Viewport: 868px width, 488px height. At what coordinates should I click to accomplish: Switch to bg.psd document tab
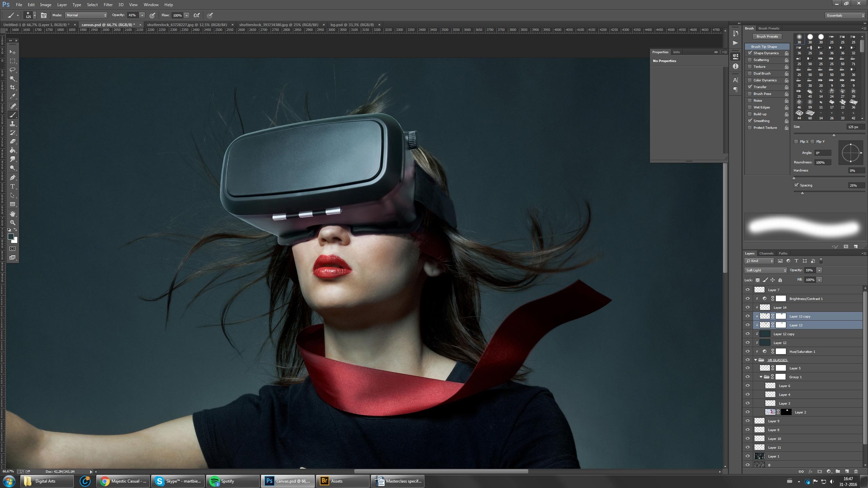352,25
